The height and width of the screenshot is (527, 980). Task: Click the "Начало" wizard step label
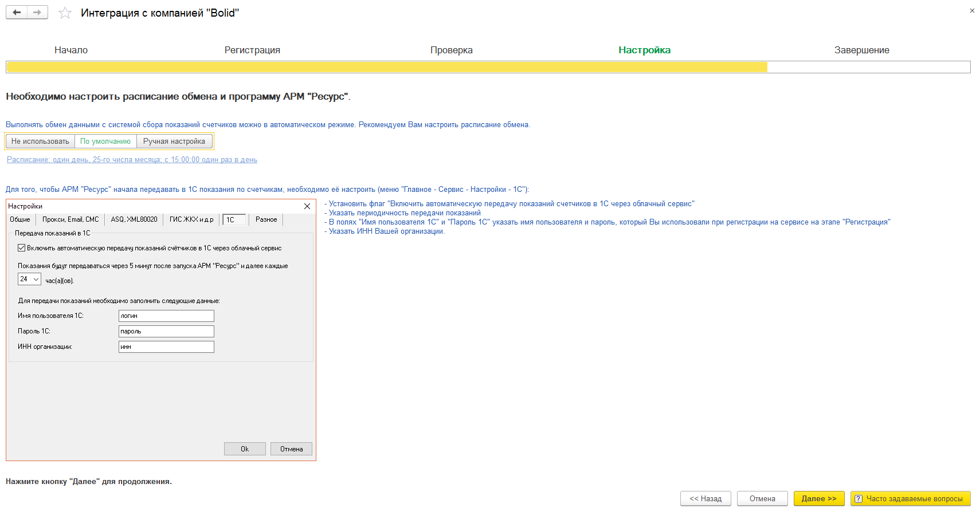click(x=71, y=50)
